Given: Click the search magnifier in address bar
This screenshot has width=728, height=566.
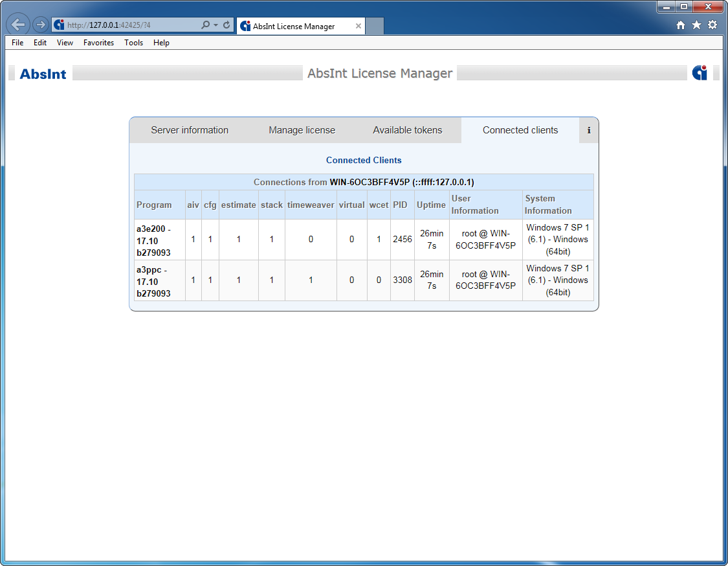Looking at the screenshot, I should pos(205,25).
